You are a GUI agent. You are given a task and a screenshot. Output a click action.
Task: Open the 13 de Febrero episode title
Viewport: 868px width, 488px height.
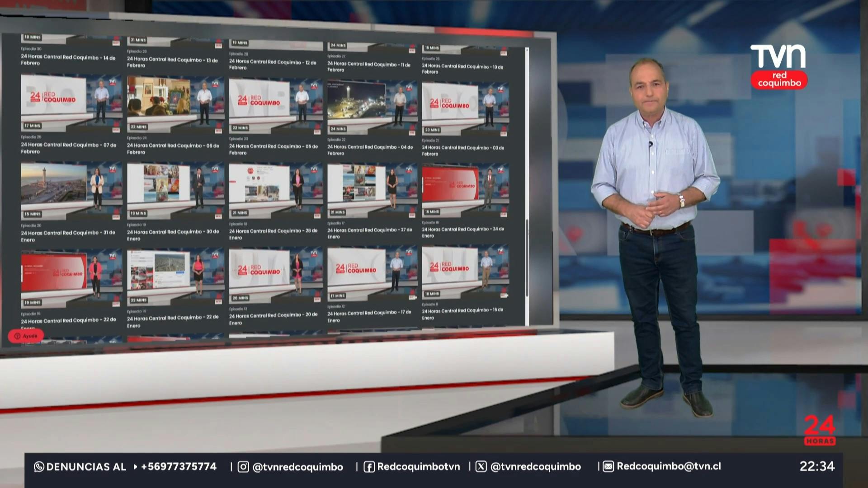pos(172,62)
